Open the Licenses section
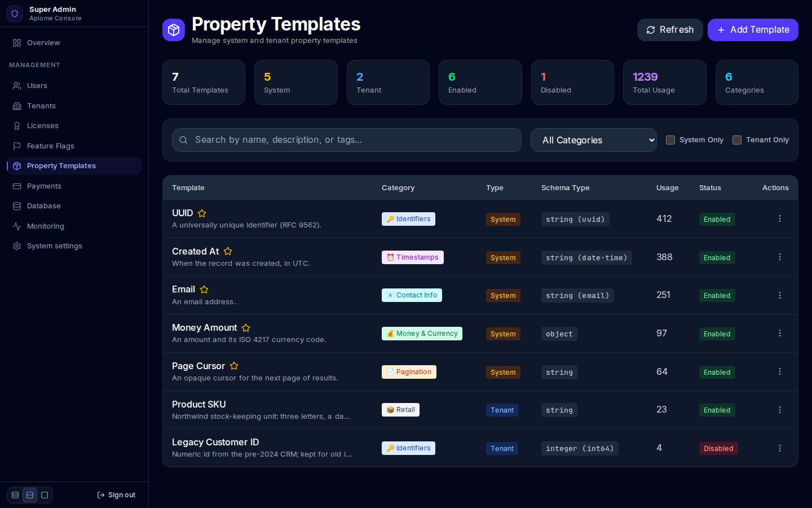The width and height of the screenshot is (812, 508). click(x=74, y=126)
